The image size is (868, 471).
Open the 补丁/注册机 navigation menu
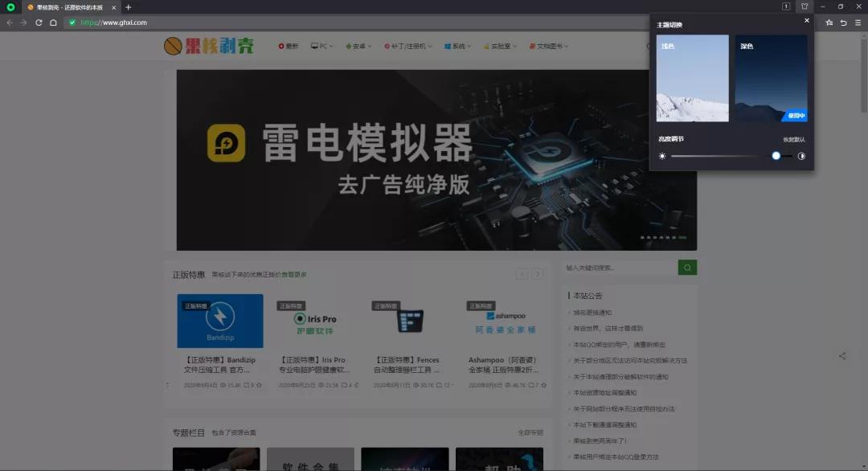pyautogui.click(x=406, y=46)
